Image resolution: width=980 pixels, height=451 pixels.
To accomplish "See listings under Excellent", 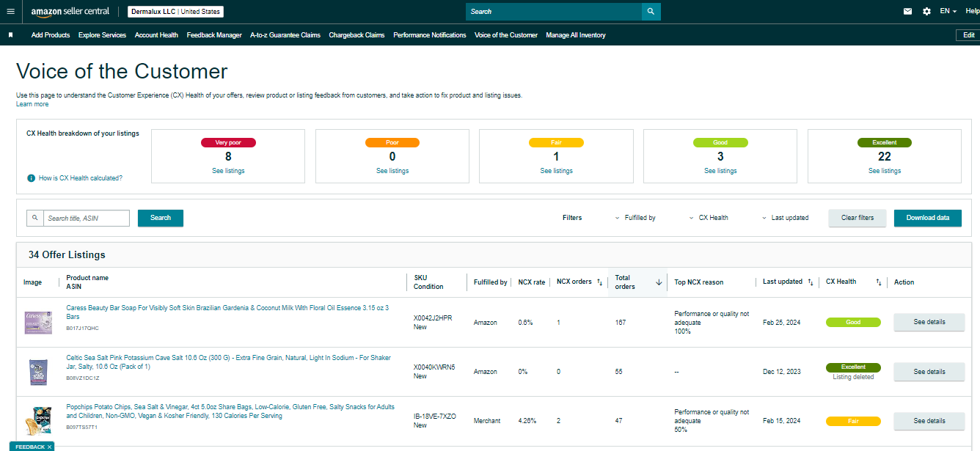I will point(885,171).
